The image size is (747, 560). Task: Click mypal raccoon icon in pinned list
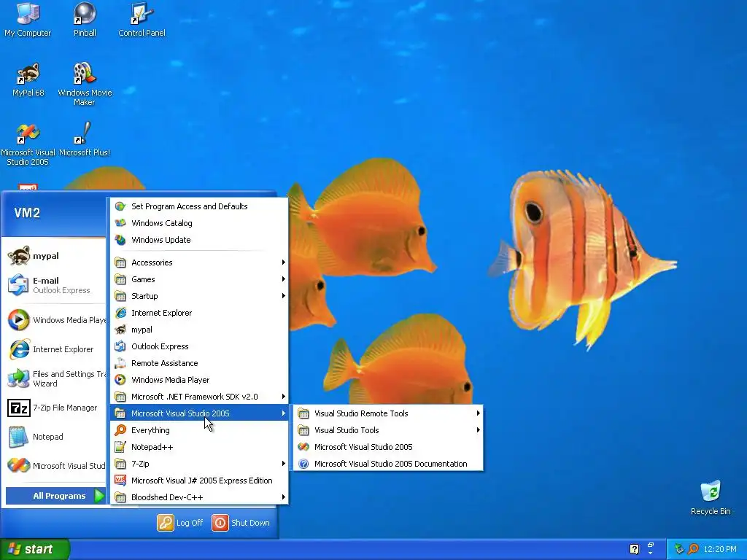[x=18, y=256]
